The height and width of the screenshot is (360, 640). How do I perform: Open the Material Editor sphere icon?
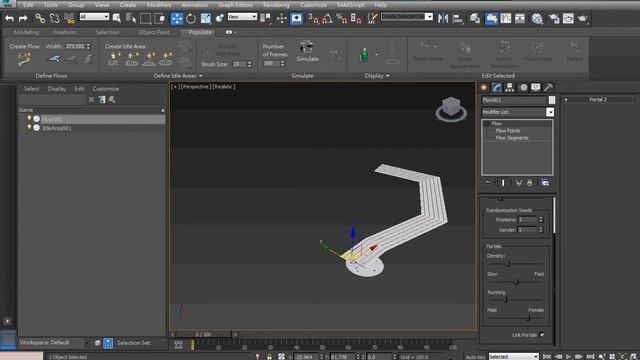(537, 18)
